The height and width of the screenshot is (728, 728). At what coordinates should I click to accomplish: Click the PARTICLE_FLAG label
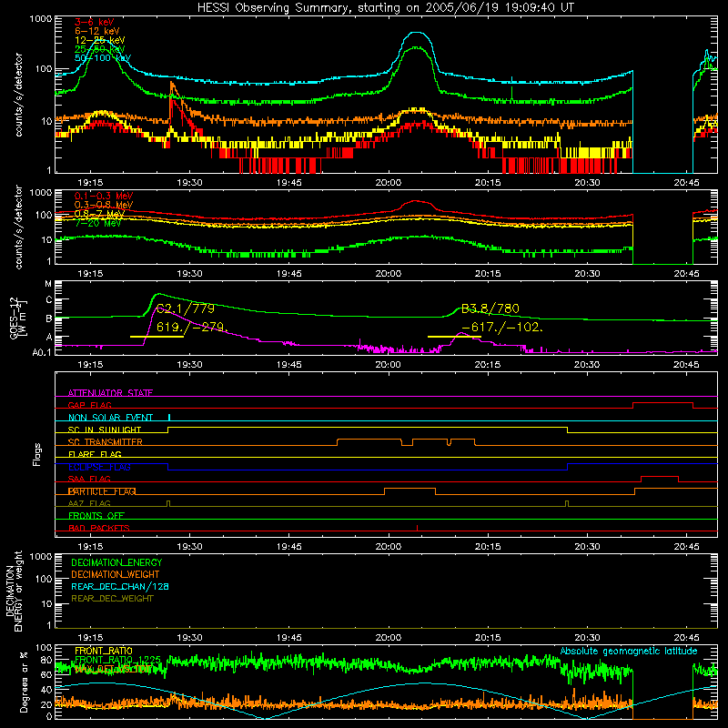coord(102,491)
